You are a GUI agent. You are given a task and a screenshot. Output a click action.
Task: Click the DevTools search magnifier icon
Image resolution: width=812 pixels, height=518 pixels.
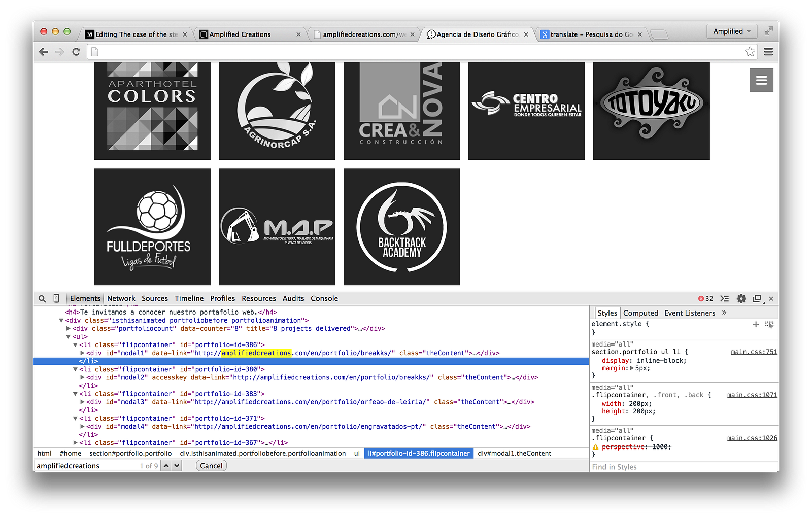[x=42, y=299]
